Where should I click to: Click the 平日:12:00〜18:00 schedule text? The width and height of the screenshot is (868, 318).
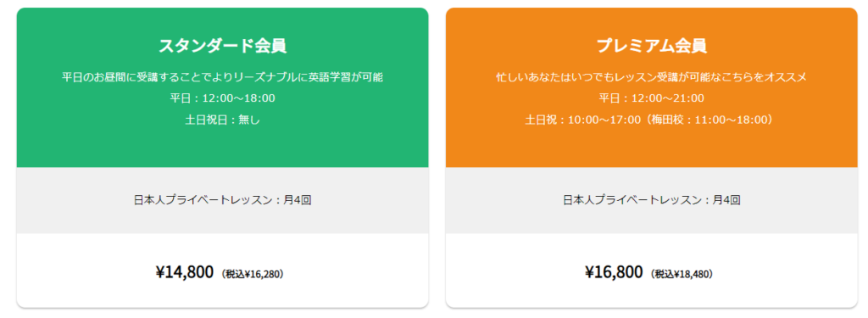(223, 98)
